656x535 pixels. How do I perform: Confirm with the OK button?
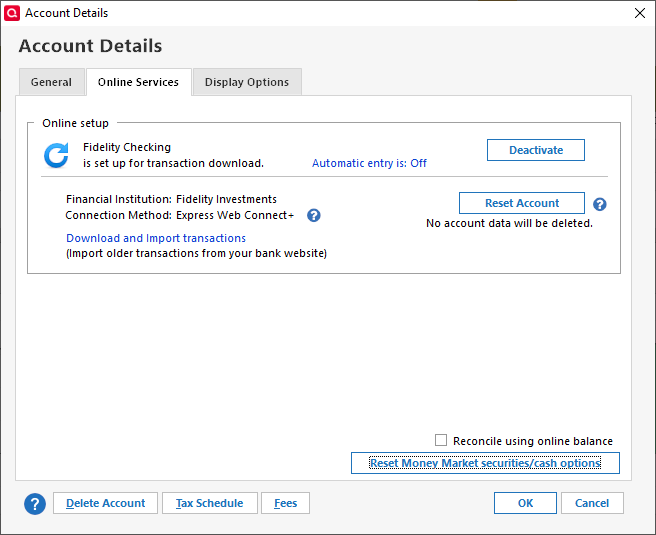point(525,503)
